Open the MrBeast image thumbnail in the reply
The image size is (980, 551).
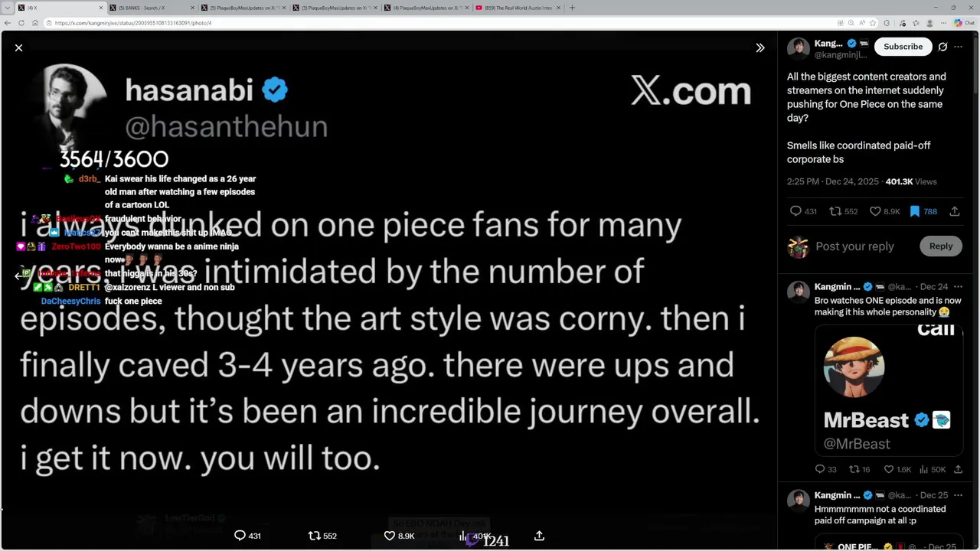click(888, 390)
